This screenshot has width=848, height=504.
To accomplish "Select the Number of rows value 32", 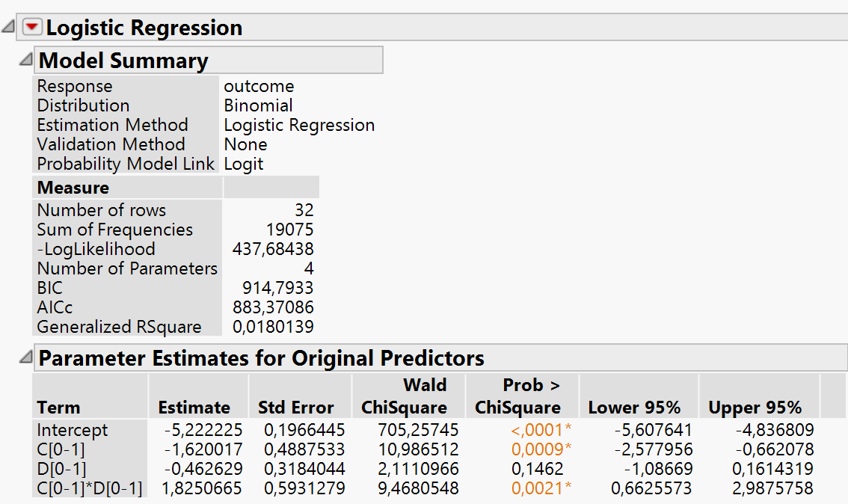I will tap(304, 210).
